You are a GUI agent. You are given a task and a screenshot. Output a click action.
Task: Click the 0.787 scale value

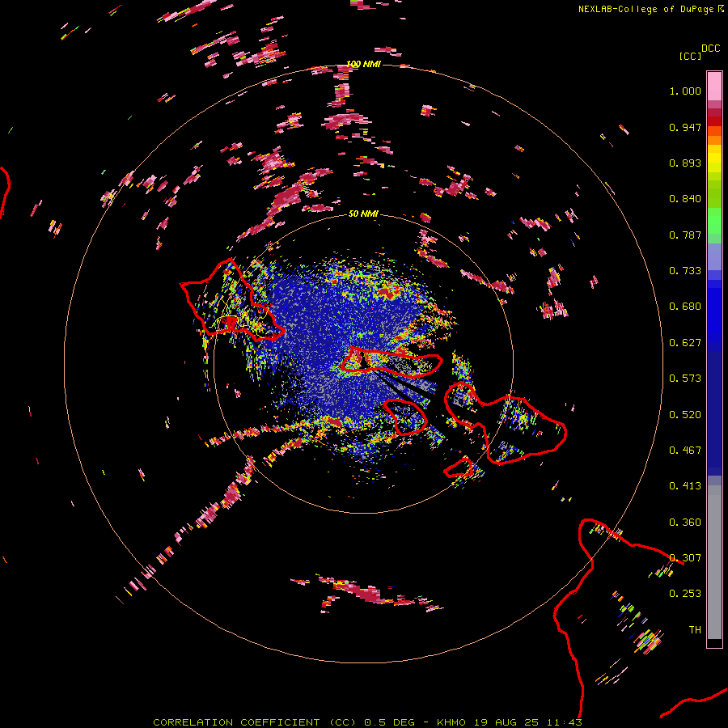685,235
